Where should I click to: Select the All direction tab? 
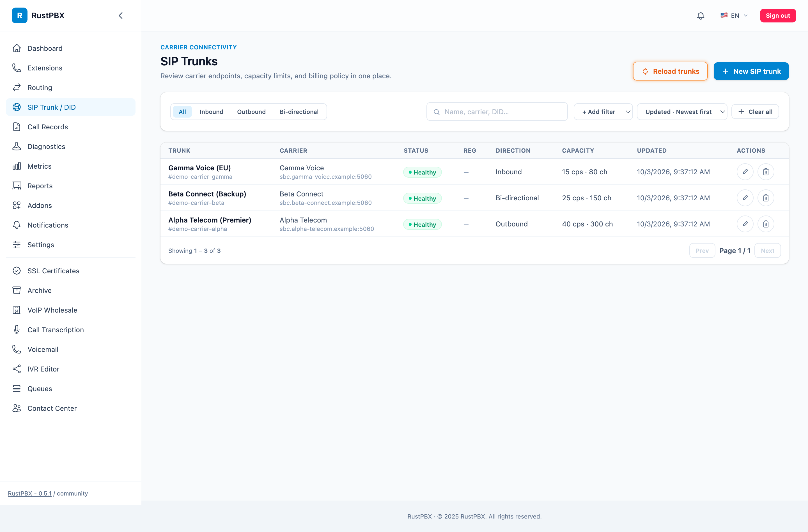coord(182,112)
